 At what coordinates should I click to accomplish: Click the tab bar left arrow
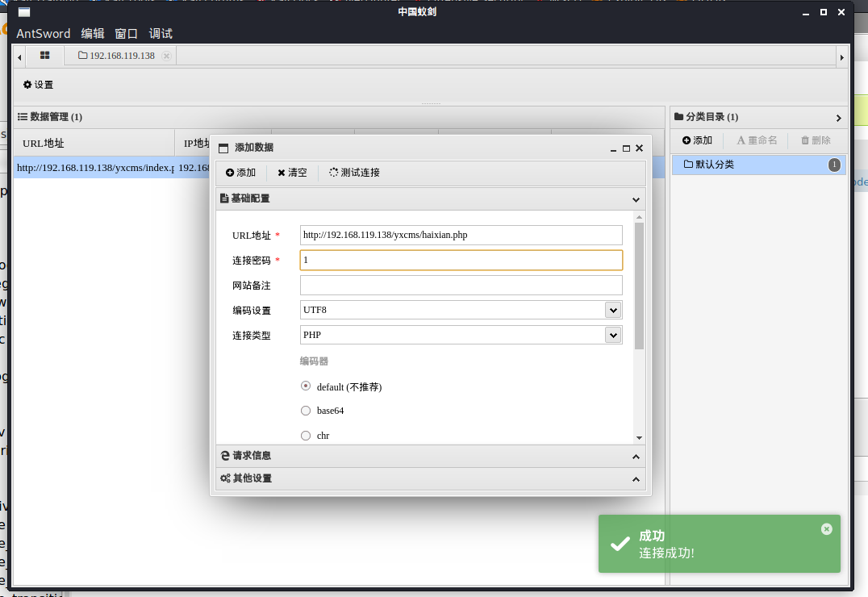(19, 57)
